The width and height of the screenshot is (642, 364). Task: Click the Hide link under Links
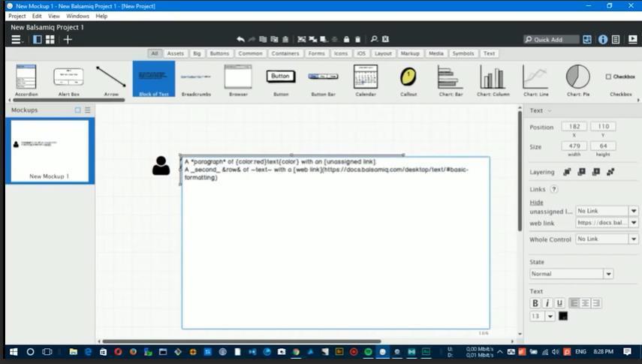[536, 203]
